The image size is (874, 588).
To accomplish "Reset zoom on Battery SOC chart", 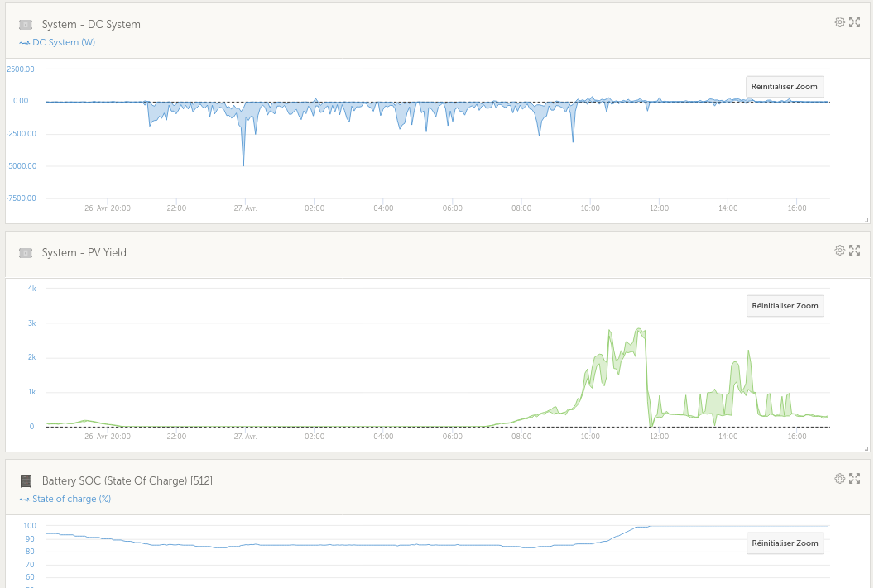I will pyautogui.click(x=785, y=543).
